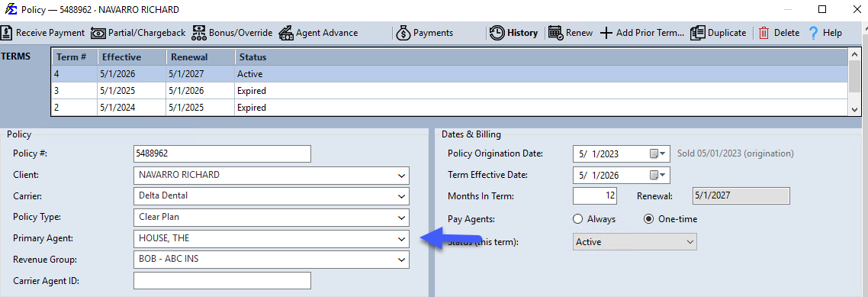Click the Renew calendar icon
Image resolution: width=868 pixels, height=297 pixels.
click(556, 34)
